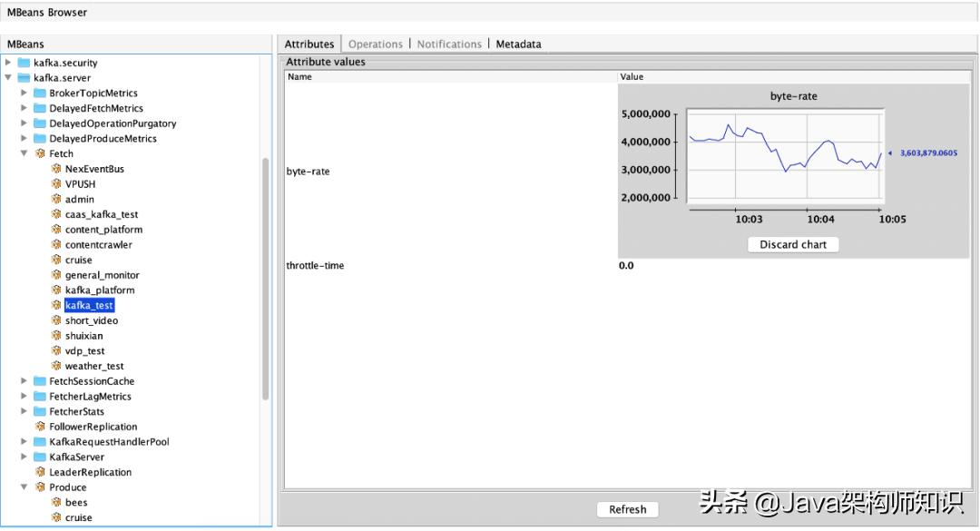Click the 3,603,879.0605 chart value label

928,152
